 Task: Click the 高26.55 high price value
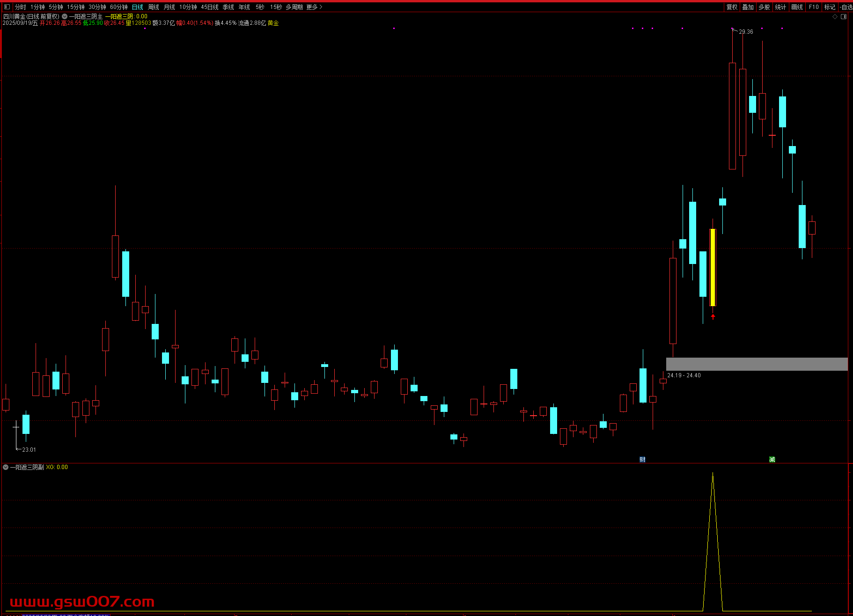[71, 23]
